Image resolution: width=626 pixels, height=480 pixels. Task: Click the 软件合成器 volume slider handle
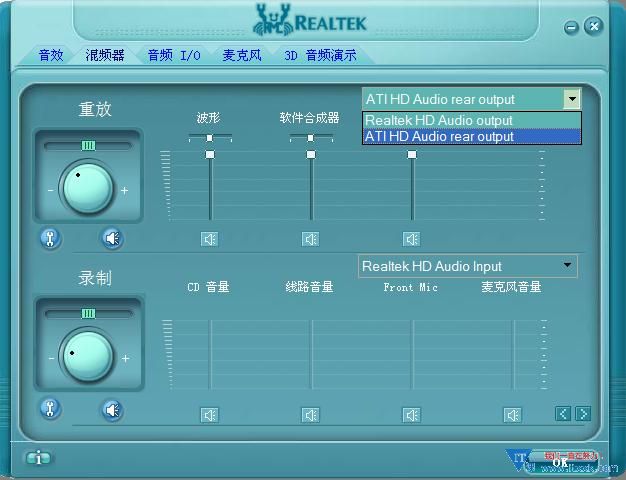tap(311, 155)
